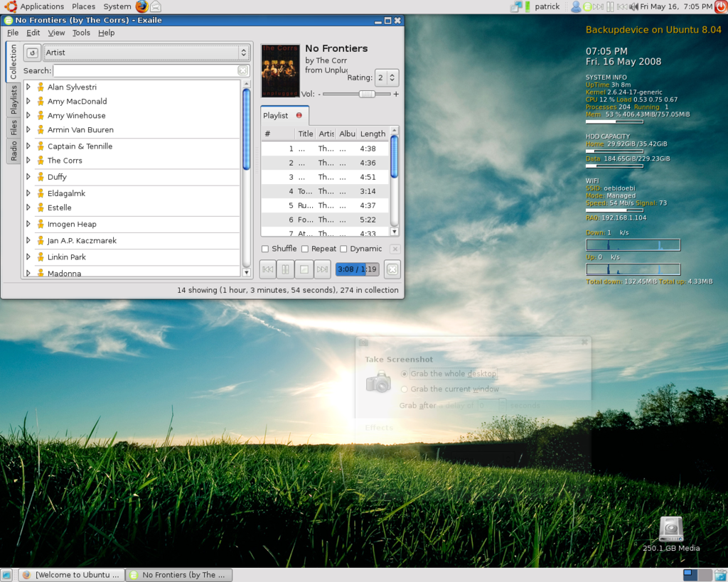Open the Help menu
The height and width of the screenshot is (582, 728).
pos(107,33)
